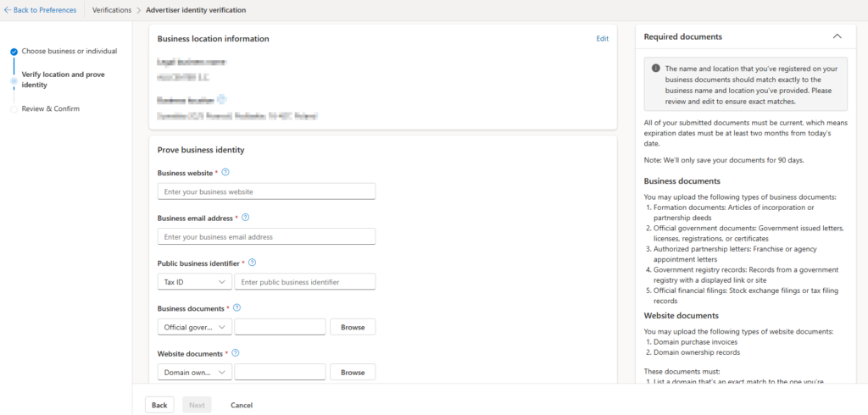The width and height of the screenshot is (868, 415).
Task: Collapse the Required documents panel
Action: click(837, 36)
